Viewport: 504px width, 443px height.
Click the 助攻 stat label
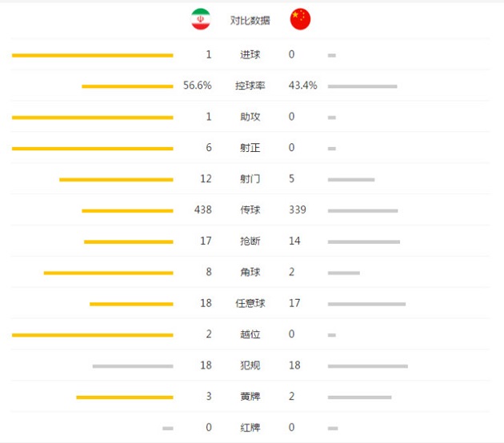tap(250, 117)
